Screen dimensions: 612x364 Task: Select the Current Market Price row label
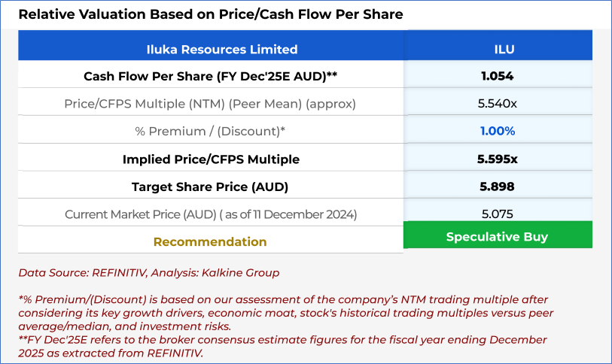tap(211, 214)
